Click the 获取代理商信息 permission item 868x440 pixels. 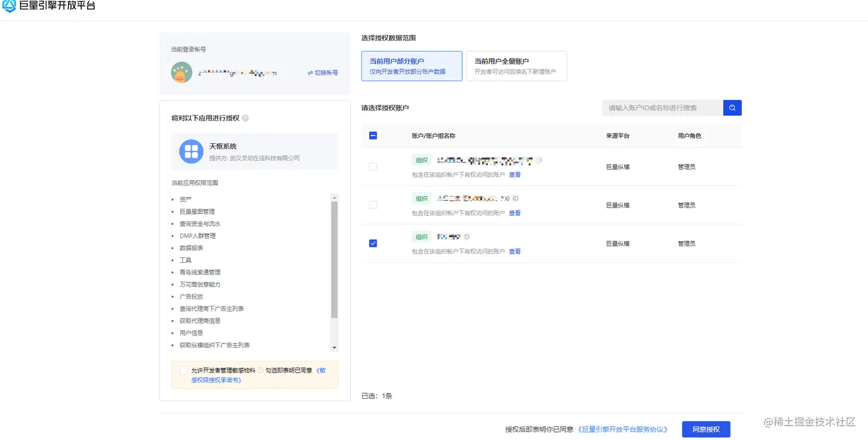pyautogui.click(x=200, y=321)
